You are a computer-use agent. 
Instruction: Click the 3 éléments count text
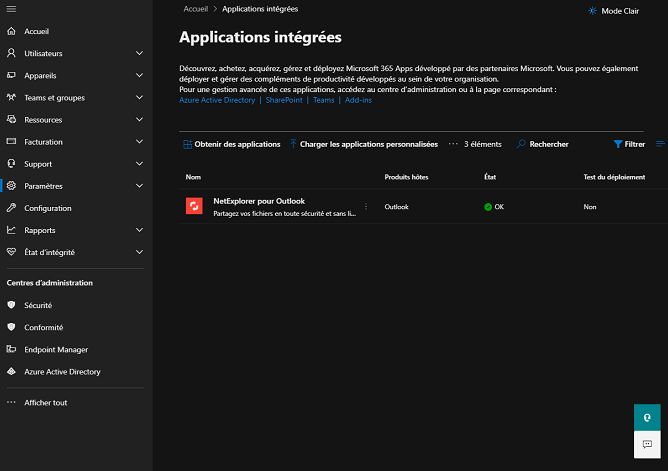click(x=483, y=144)
